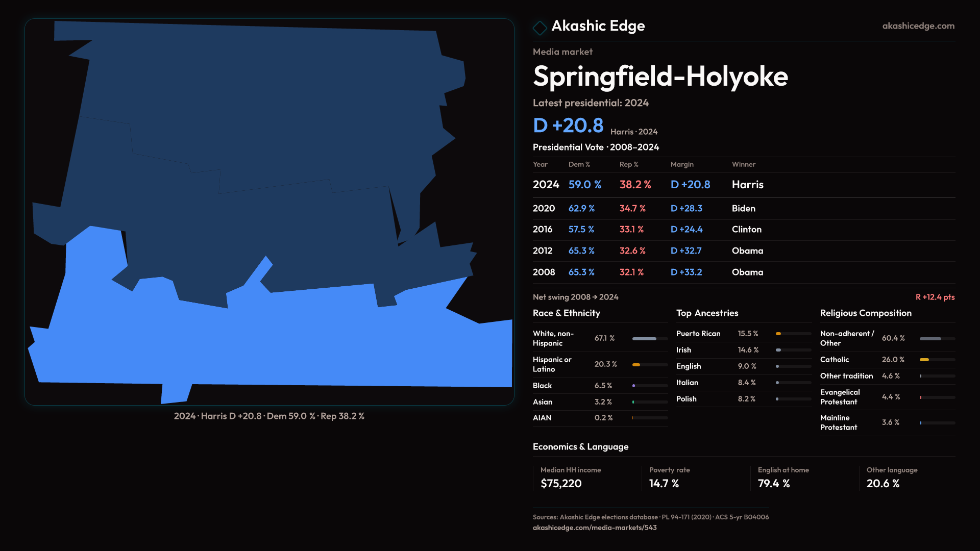Click the Margin column header
Viewport: 980px width, 551px height.
coord(681,164)
